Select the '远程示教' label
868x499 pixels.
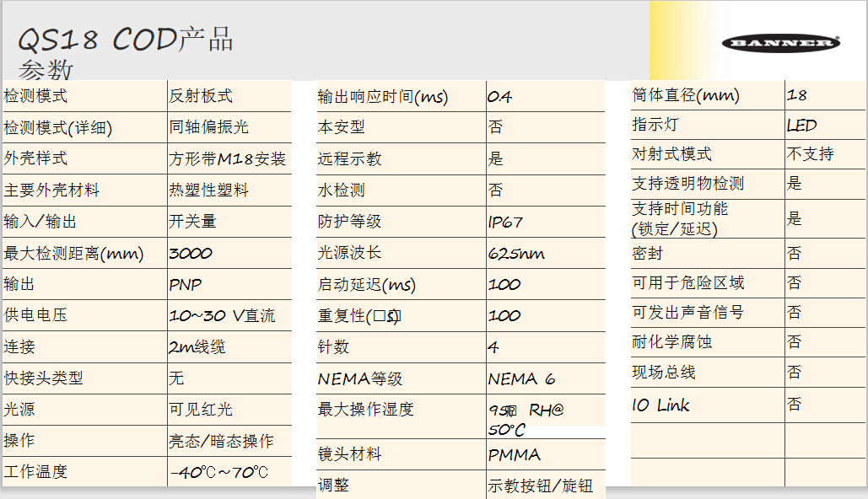tap(349, 158)
